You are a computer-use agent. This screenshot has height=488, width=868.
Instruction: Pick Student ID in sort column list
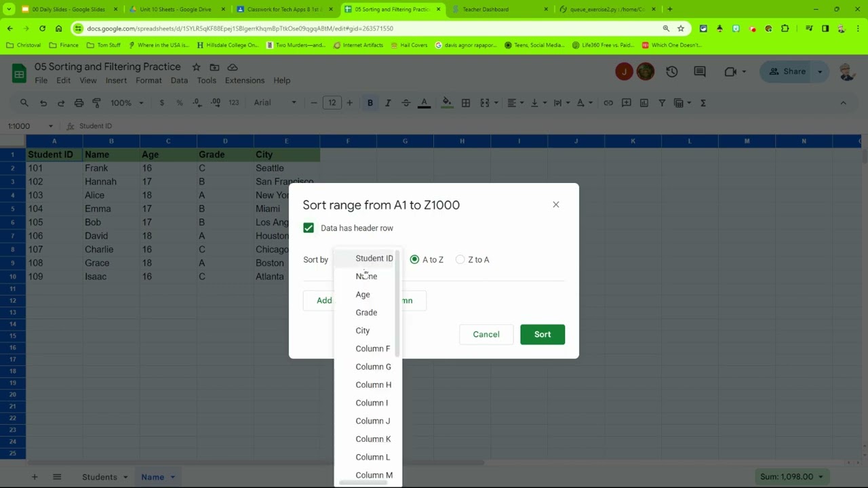[x=374, y=258]
